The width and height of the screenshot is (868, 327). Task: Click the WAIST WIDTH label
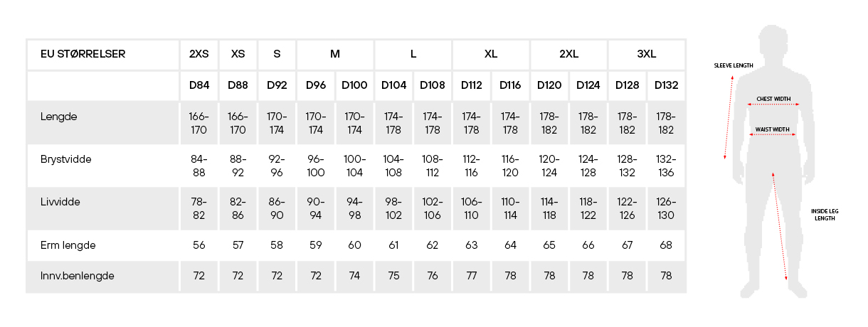[x=772, y=130]
